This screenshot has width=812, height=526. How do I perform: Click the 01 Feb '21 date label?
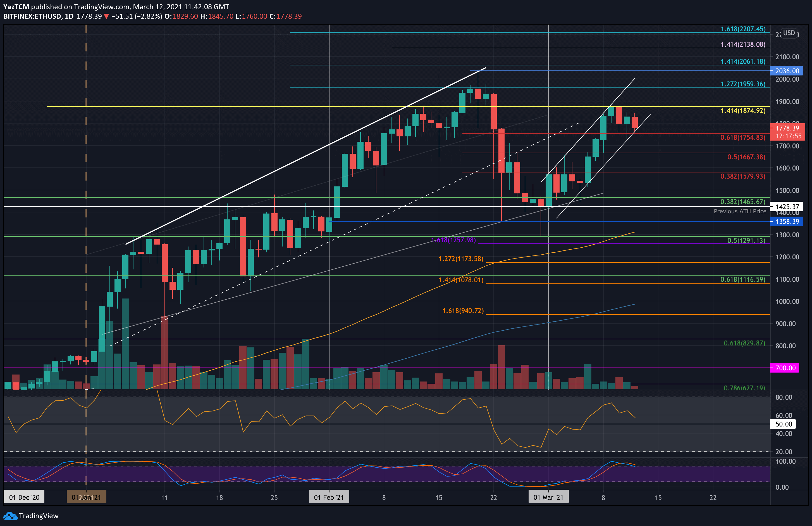click(x=329, y=497)
